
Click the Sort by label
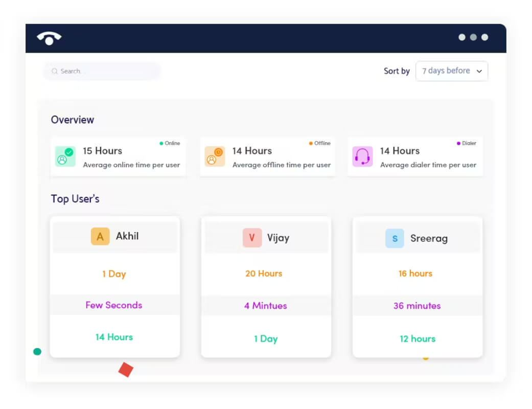[397, 71]
